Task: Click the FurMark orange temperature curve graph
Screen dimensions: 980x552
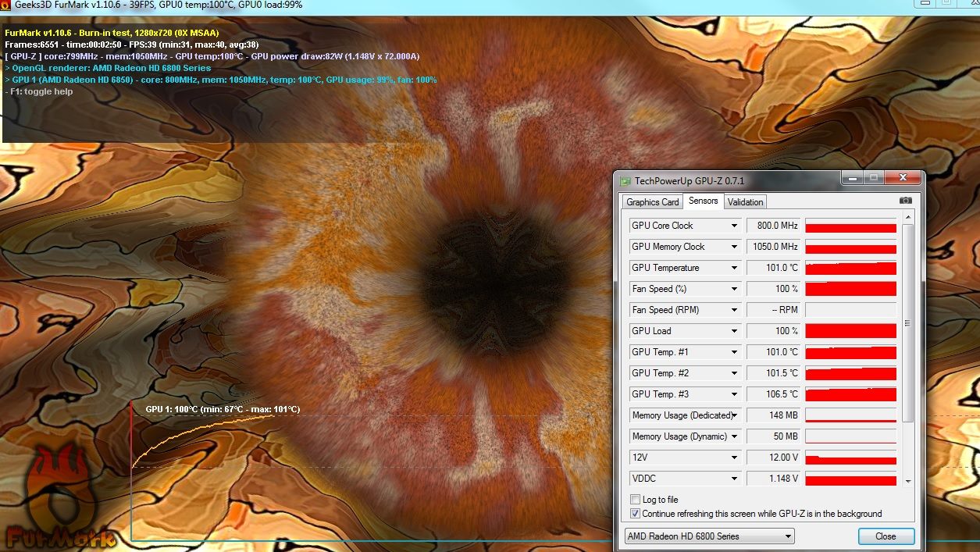Action: 203,440
